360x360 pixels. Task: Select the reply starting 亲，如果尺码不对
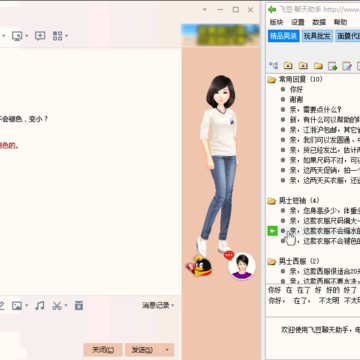[x=325, y=160]
